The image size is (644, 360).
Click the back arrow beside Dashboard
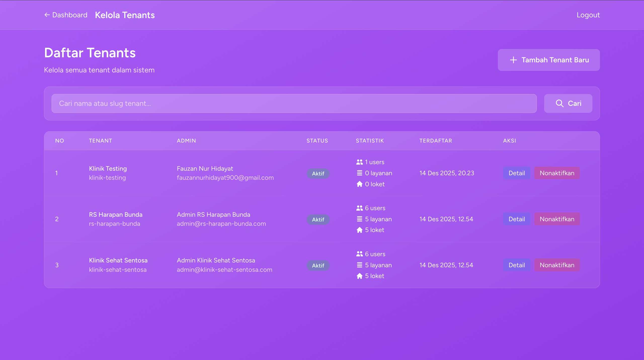47,15
